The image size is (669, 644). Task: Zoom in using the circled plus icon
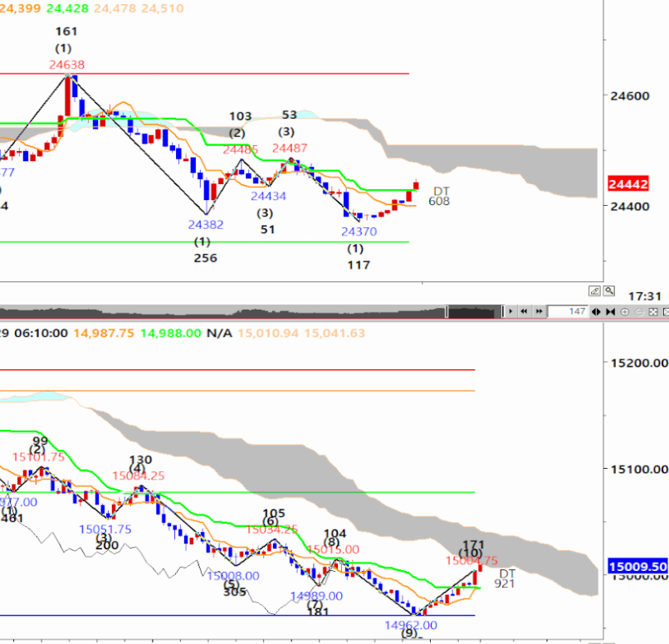coord(625,311)
